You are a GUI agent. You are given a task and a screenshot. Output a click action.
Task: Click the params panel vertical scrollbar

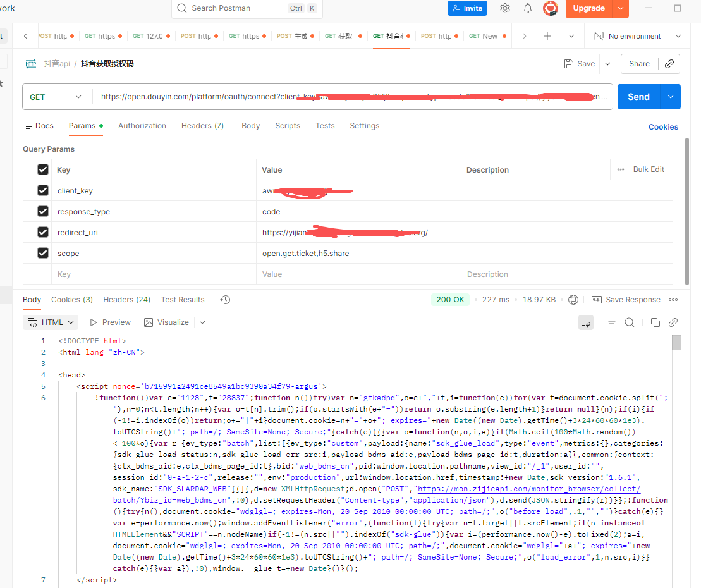pyautogui.click(x=687, y=211)
